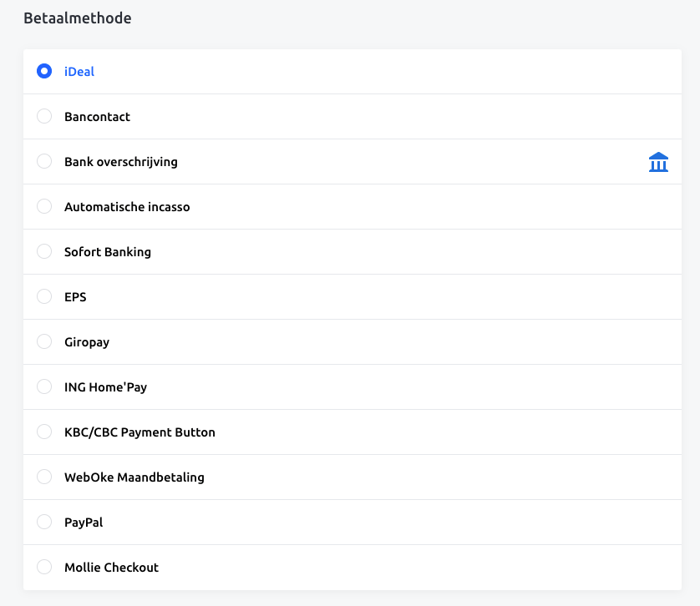Choose the EPS radio button

tap(44, 297)
